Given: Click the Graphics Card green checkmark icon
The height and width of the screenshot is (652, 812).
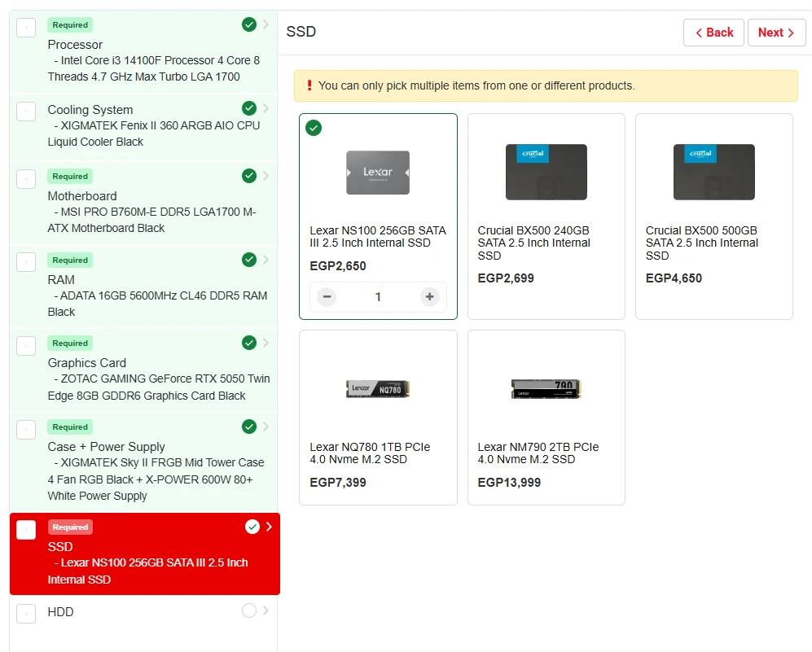Looking at the screenshot, I should click(x=249, y=343).
